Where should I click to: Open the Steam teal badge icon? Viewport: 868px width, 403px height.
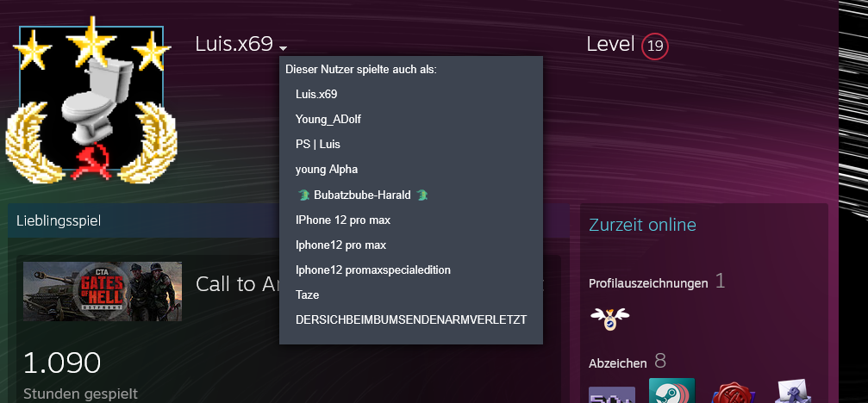click(x=671, y=391)
